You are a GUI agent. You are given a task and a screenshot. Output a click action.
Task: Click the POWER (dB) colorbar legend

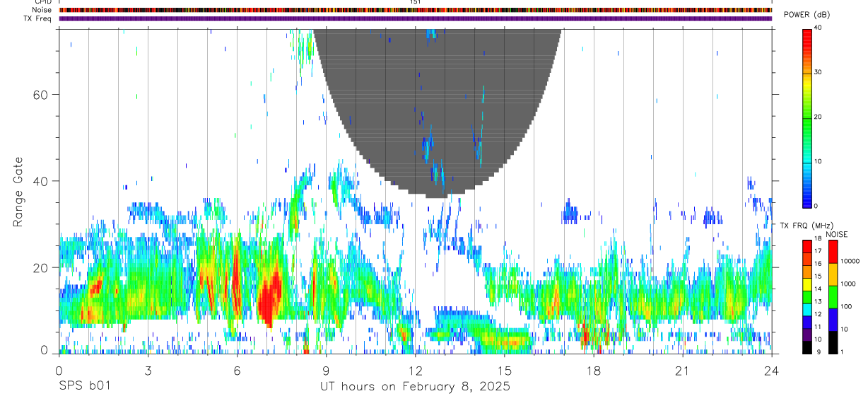(x=807, y=117)
